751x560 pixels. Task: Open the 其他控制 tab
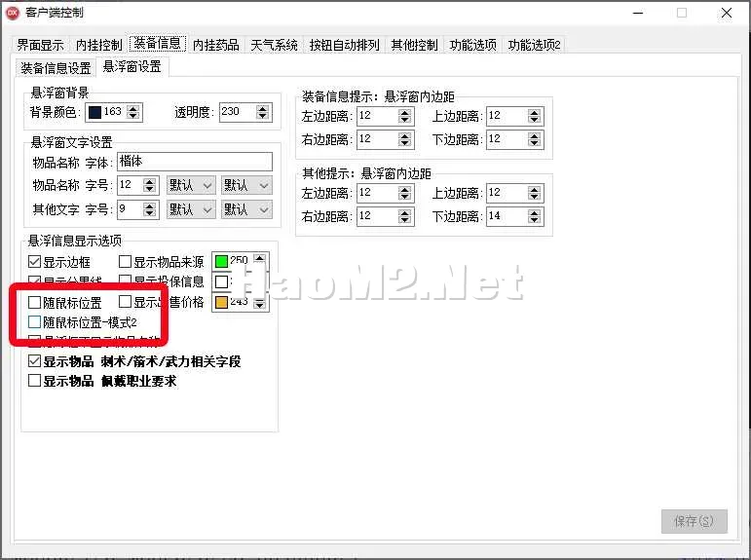pyautogui.click(x=414, y=45)
